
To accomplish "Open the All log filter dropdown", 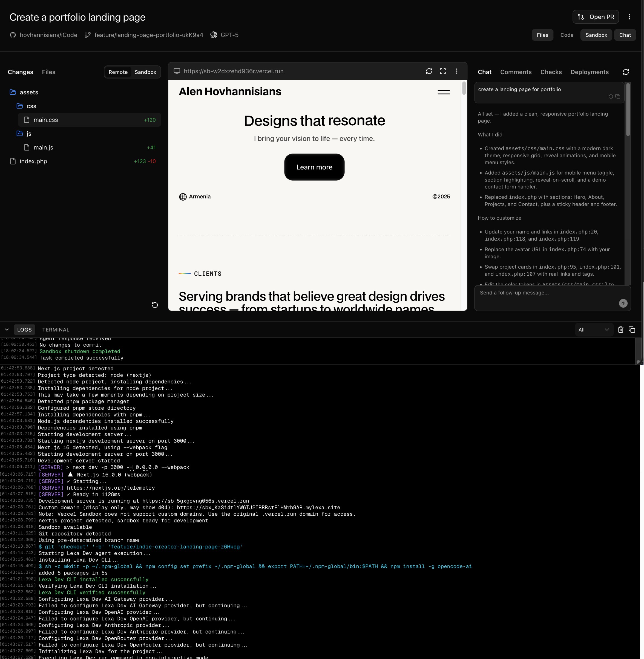I will (x=593, y=330).
